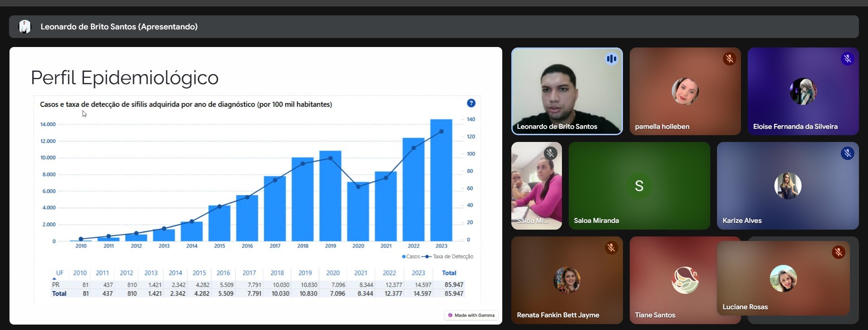Select Saloa Miranda's green participant tile
The width and height of the screenshot is (868, 330).
pyautogui.click(x=639, y=186)
